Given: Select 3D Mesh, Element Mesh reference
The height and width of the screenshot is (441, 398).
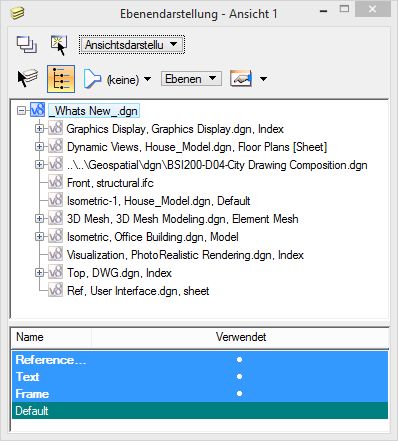Looking at the screenshot, I should point(183,219).
